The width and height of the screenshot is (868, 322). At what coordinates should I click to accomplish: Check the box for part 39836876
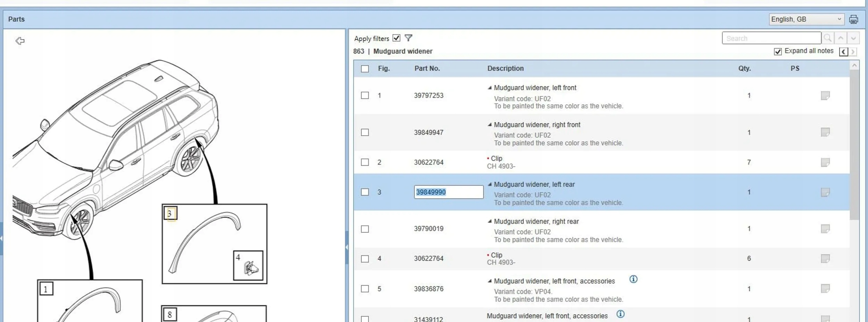pos(365,289)
